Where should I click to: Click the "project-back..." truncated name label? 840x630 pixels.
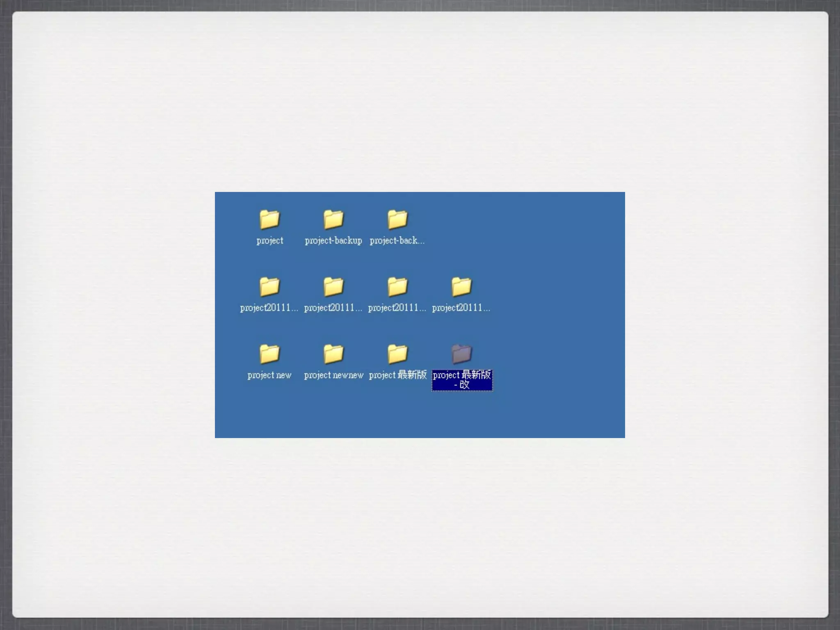397,241
